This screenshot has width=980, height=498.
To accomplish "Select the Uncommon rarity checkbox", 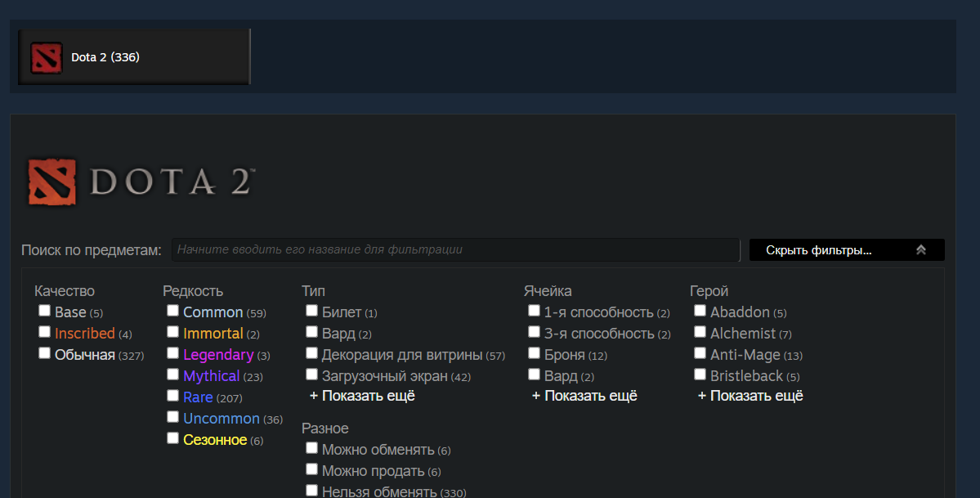I will 173,417.
